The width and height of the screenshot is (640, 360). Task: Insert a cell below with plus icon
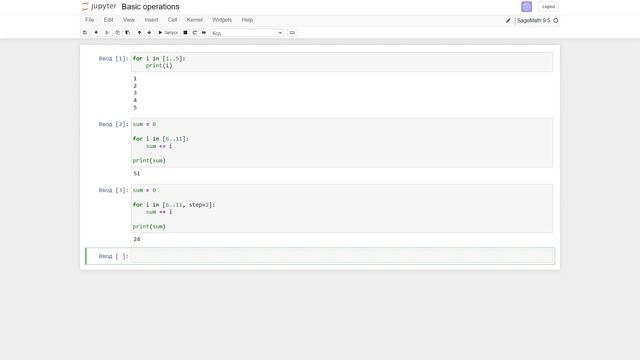pyautogui.click(x=96, y=33)
